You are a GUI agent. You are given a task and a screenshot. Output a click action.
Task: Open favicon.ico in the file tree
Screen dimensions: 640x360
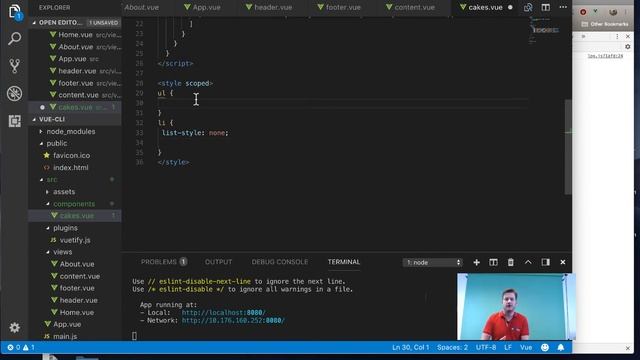[71, 156]
